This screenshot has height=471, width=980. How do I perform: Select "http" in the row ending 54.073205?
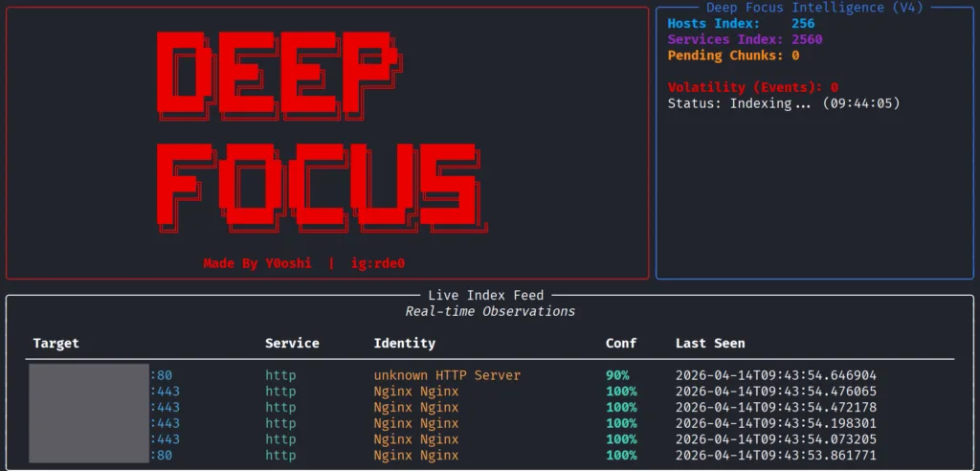pos(280,439)
